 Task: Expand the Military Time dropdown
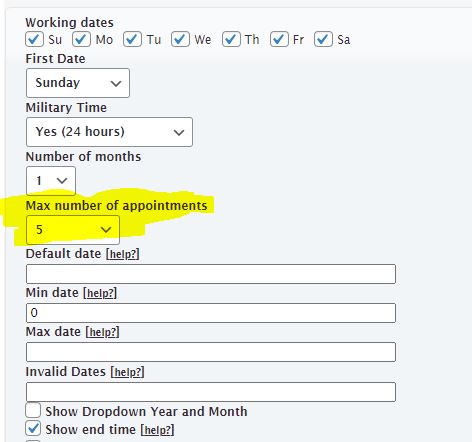(x=109, y=132)
